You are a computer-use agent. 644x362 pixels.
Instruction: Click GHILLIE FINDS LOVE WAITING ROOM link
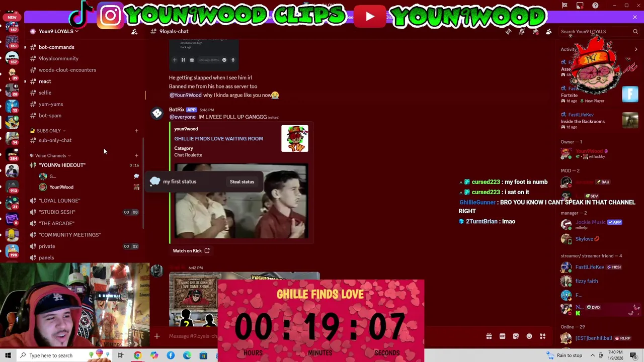coord(218,139)
